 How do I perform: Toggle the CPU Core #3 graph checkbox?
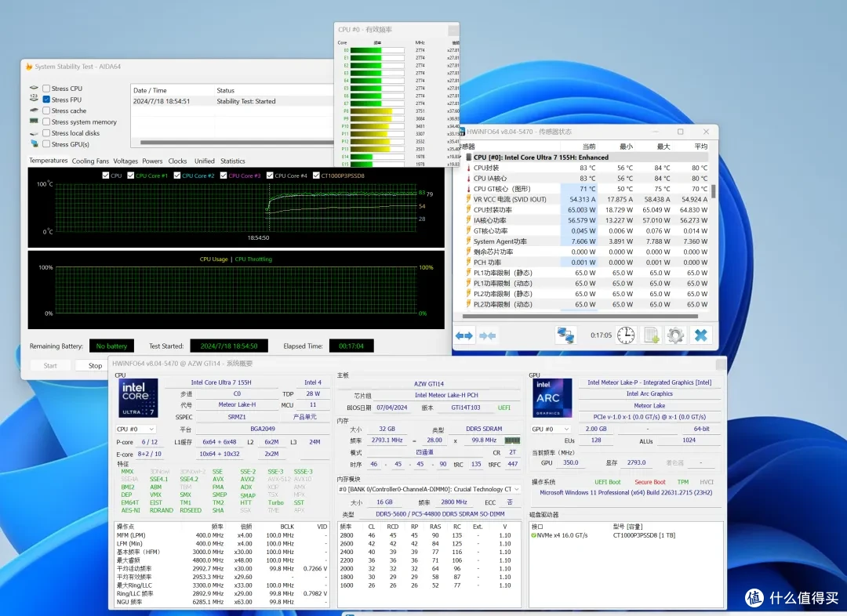tap(224, 176)
